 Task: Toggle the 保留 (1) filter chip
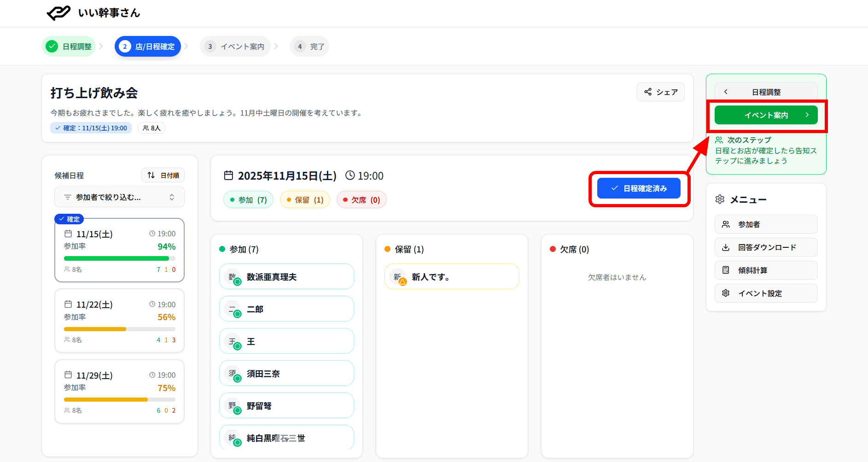(305, 200)
